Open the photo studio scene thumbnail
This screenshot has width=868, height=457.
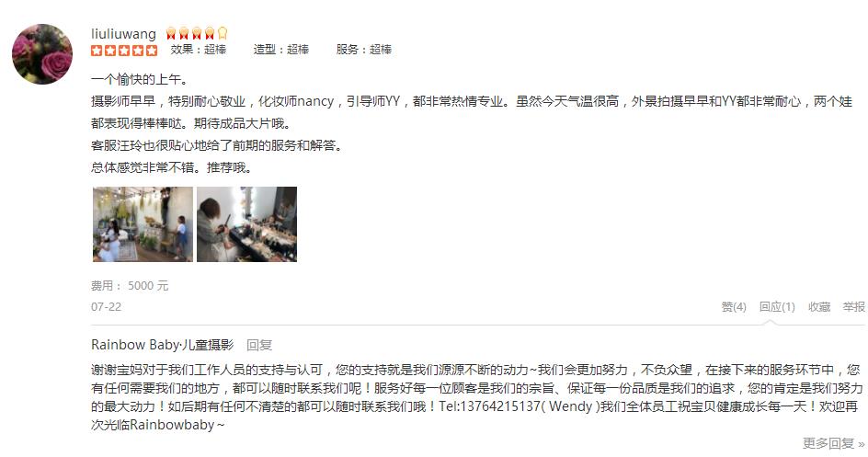click(143, 224)
